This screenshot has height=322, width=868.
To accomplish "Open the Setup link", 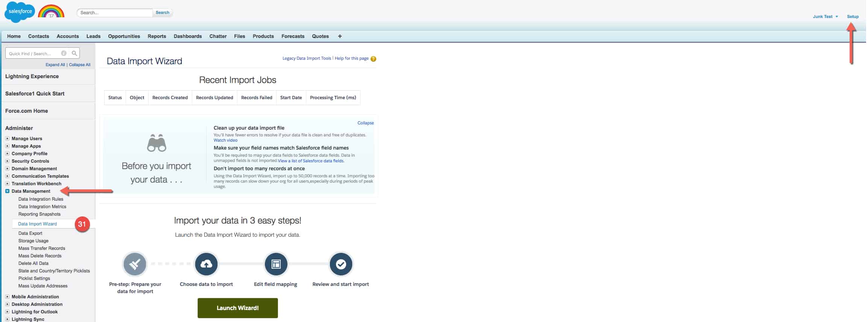I will click(x=853, y=17).
